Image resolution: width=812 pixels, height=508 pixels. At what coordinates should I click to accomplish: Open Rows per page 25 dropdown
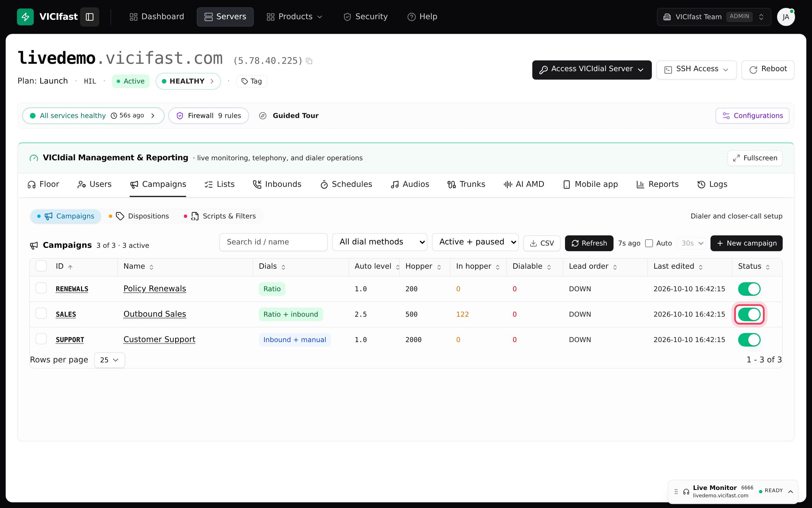[109, 360]
